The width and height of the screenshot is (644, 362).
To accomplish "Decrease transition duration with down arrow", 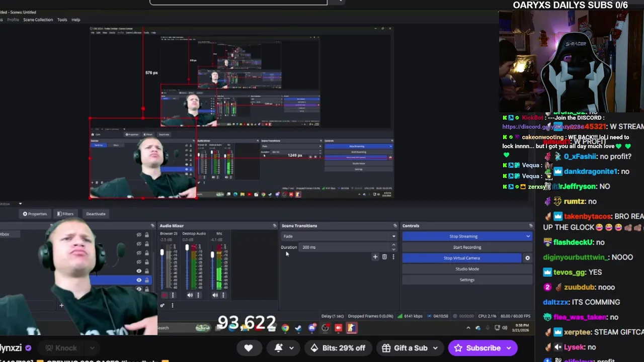I will pyautogui.click(x=393, y=249).
